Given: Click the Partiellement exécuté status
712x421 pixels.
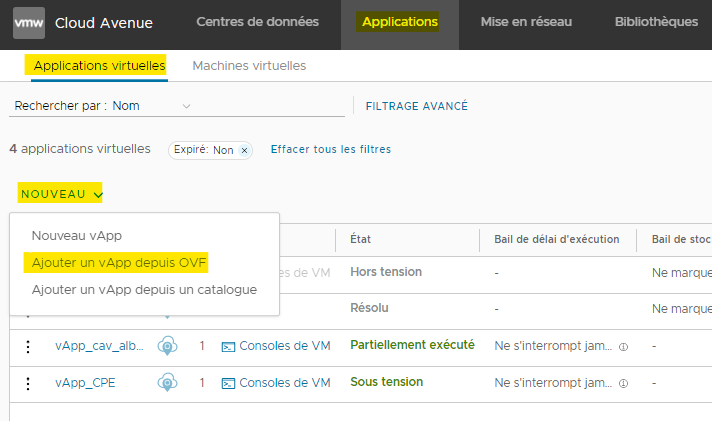Looking at the screenshot, I should click(x=412, y=345).
